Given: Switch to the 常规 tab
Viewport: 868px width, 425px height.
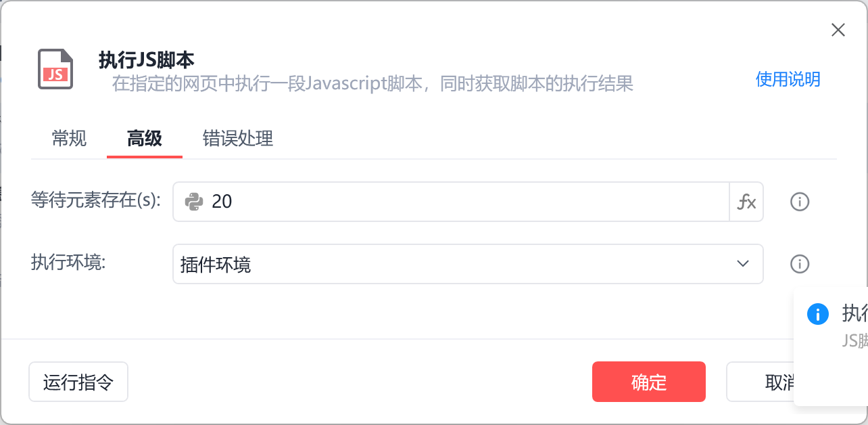Looking at the screenshot, I should 69,139.
